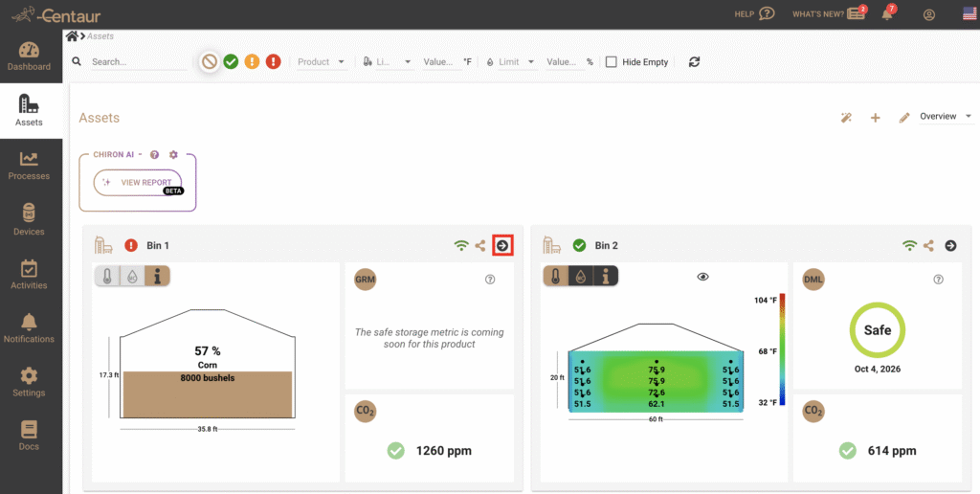Toggle the red alert status filter
This screenshot has height=494, width=980.
[273, 62]
